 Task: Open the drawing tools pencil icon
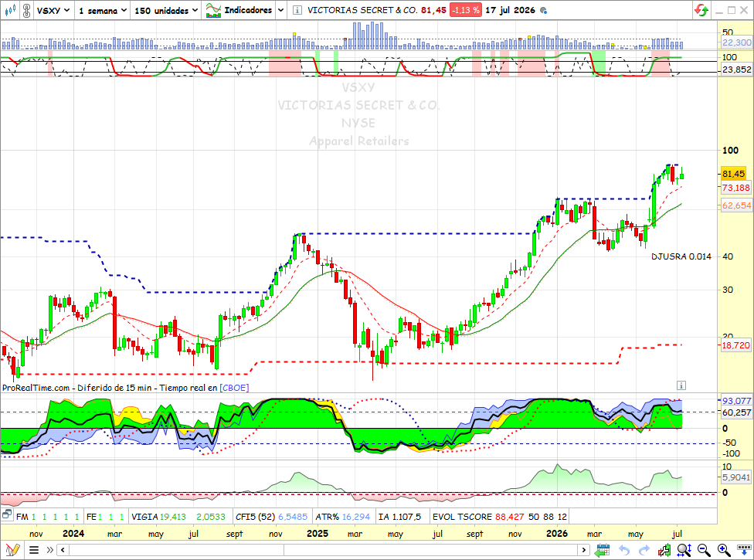pyautogui.click(x=12, y=549)
